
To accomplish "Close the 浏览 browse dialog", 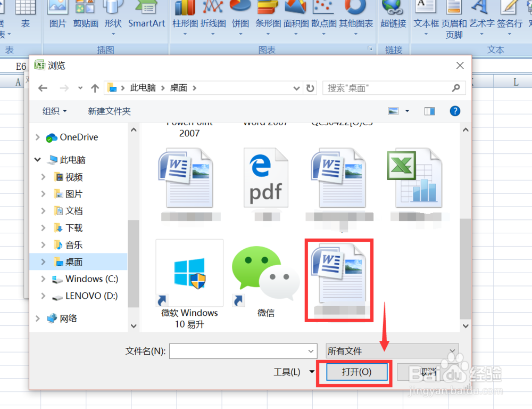I will click(460, 66).
